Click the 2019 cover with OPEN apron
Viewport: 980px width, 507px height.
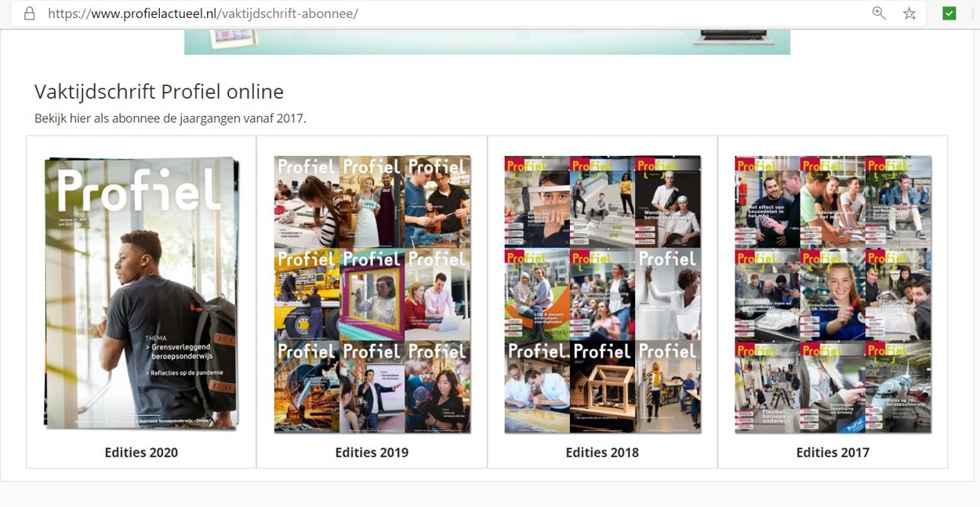click(372, 201)
